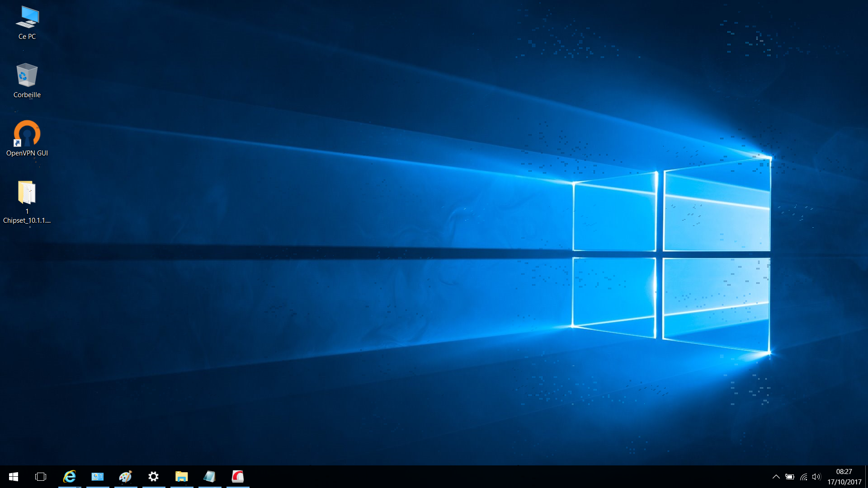
Task: Open Task View from the taskbar
Action: (41, 477)
